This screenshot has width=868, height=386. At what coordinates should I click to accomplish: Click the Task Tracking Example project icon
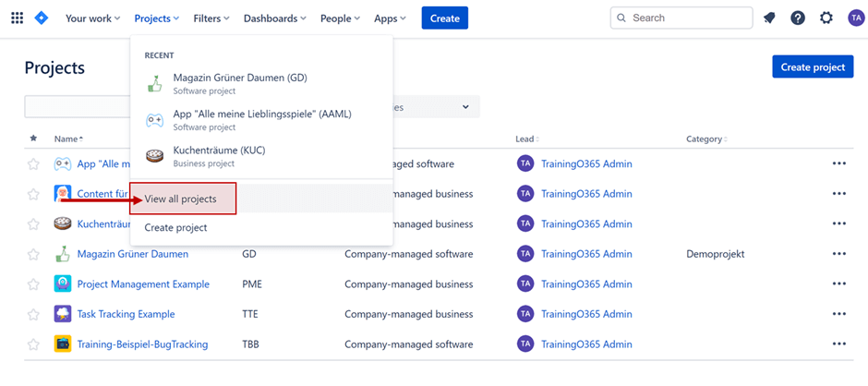[x=63, y=314]
